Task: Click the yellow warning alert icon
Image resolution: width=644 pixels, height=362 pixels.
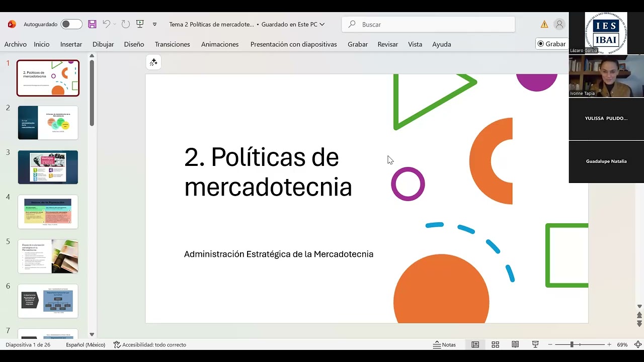Action: [544, 24]
